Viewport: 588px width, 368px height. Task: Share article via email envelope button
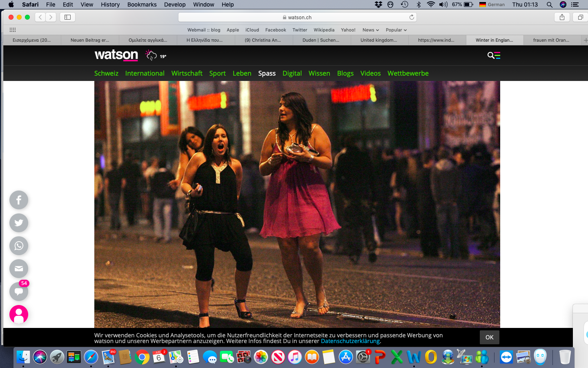19,269
